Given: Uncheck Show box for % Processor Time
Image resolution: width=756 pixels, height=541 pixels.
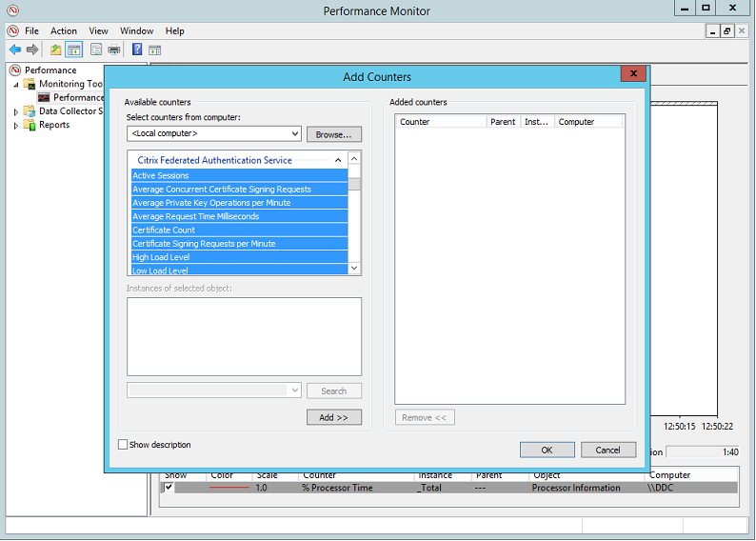Looking at the screenshot, I should (x=169, y=488).
